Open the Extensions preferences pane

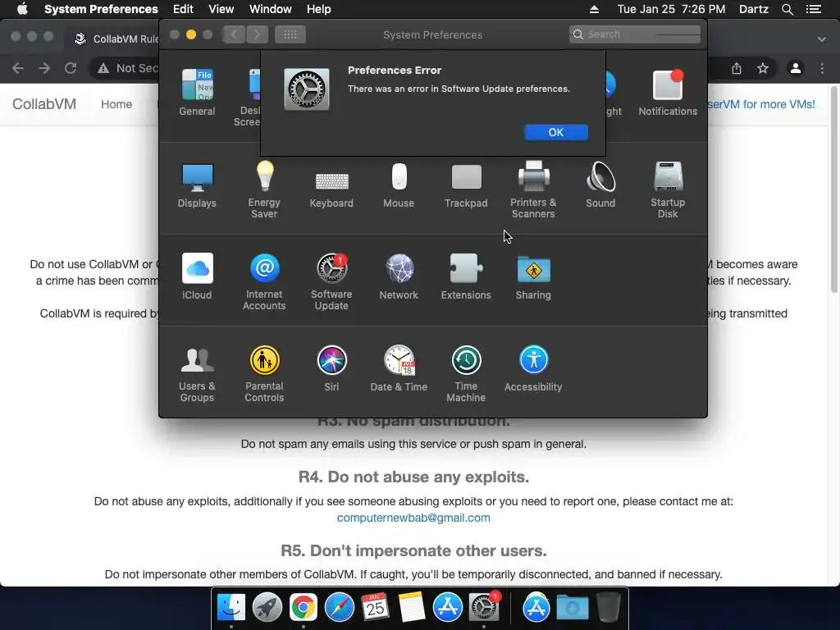[x=466, y=276]
